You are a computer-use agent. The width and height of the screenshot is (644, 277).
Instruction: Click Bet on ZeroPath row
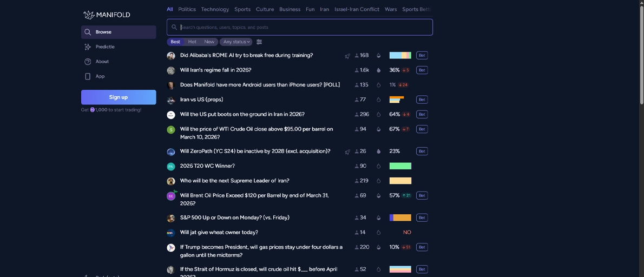point(422,151)
